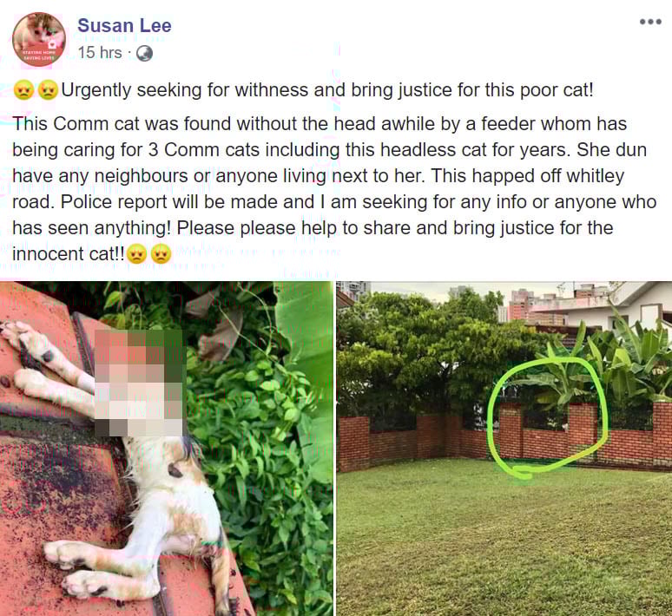
Task: Click the second angry emoji before 'Urgently'
Action: [x=48, y=90]
